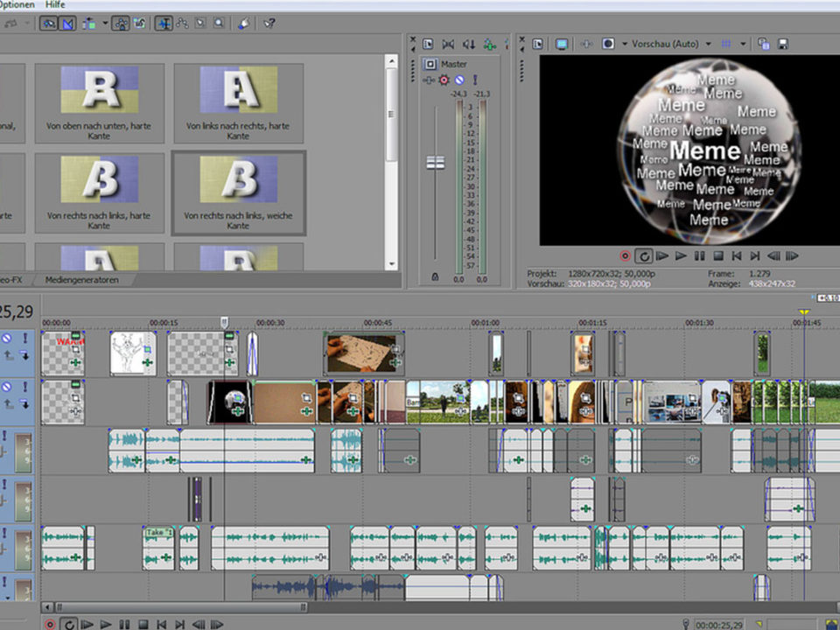Click the Master volume fader handle

435,163
